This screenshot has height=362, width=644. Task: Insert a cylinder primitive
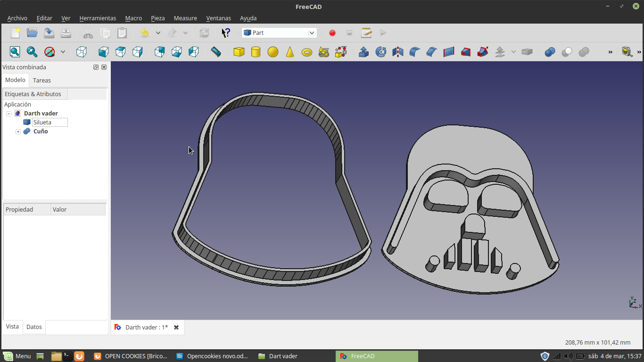click(x=256, y=52)
